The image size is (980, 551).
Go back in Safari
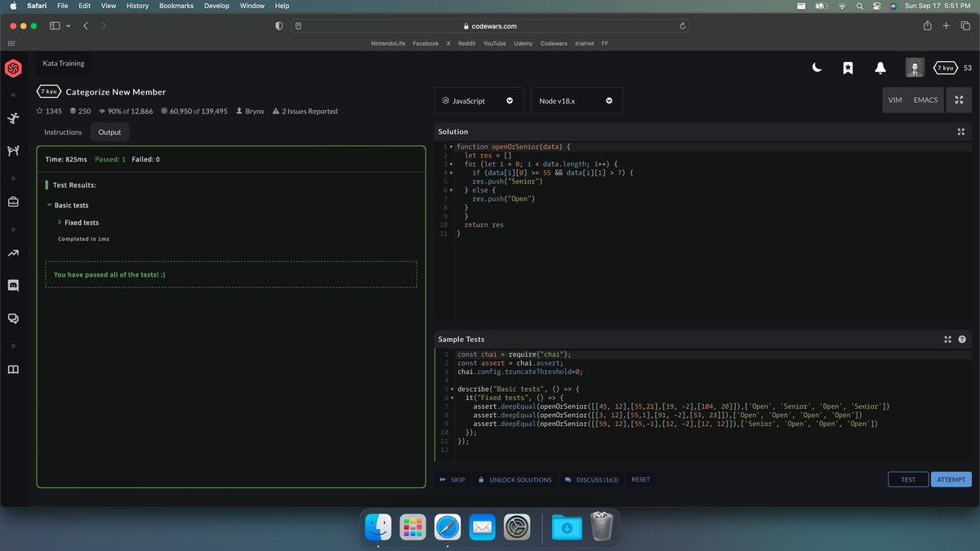coord(86,26)
